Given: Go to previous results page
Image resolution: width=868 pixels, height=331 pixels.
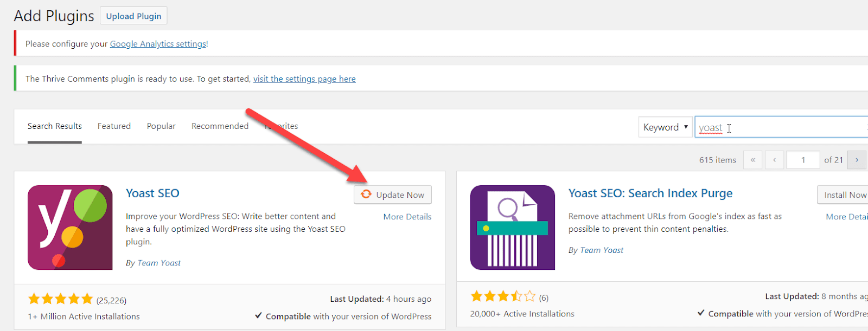Looking at the screenshot, I should [x=775, y=160].
